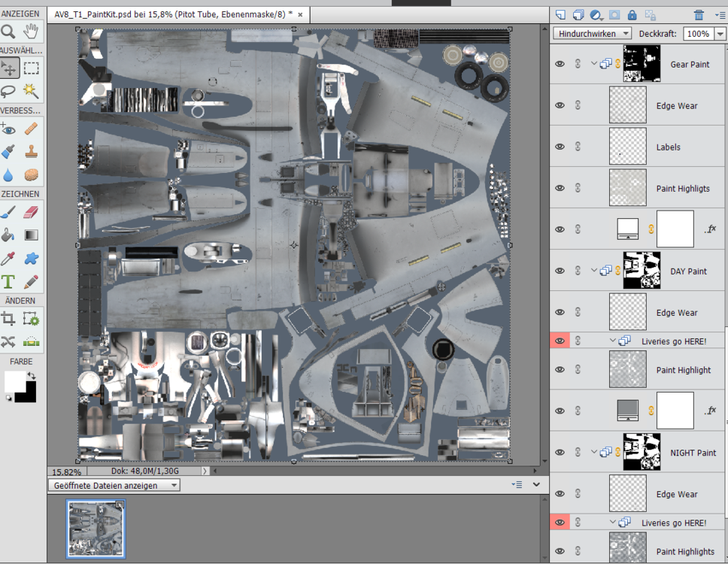Select the Hand tool
Screen dimensions: 728x564
coord(31,31)
